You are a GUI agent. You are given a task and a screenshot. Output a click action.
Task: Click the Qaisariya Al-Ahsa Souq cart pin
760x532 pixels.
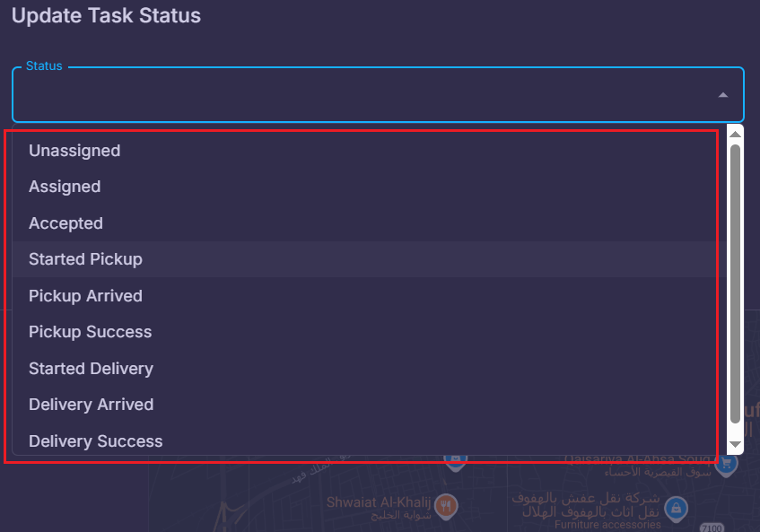pos(726,464)
